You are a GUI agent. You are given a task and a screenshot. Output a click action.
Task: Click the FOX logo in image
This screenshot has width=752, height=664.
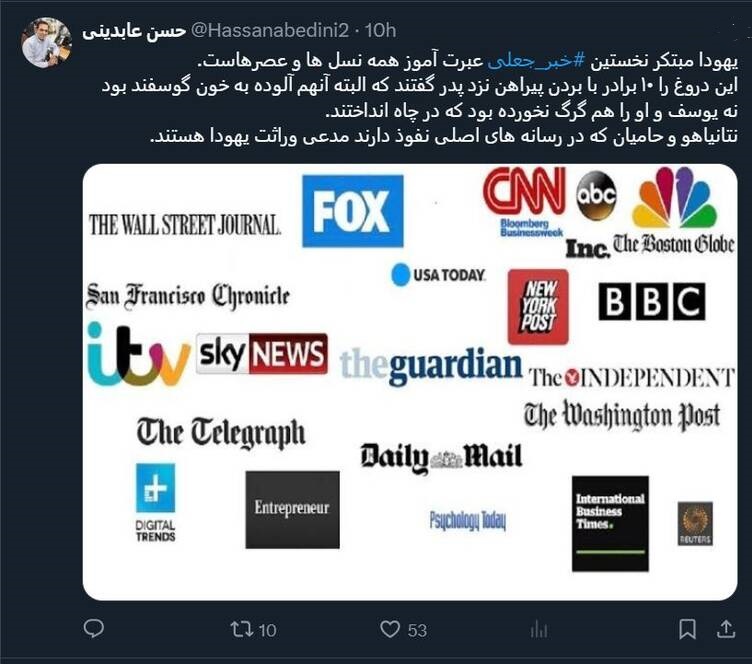[352, 211]
